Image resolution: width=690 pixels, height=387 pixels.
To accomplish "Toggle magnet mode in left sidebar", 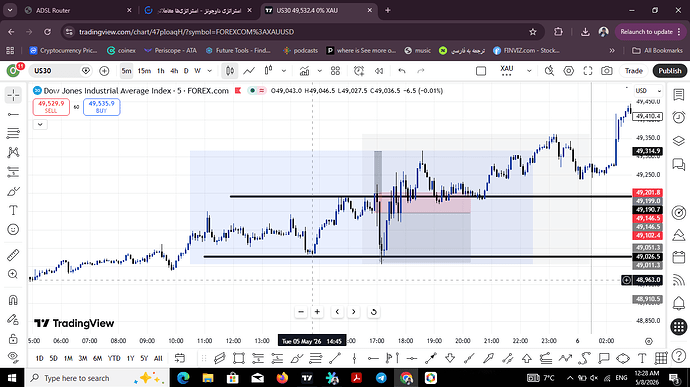I will click(x=13, y=300).
